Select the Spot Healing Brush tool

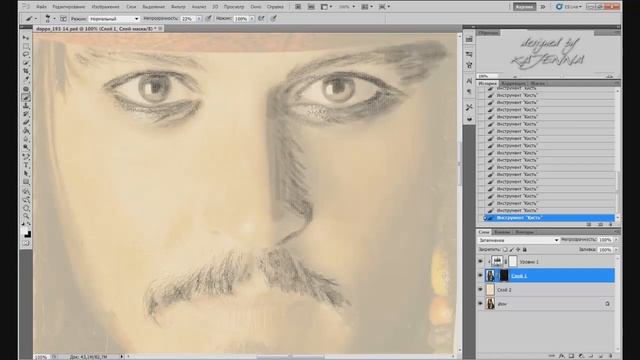pyautogui.click(x=26, y=89)
